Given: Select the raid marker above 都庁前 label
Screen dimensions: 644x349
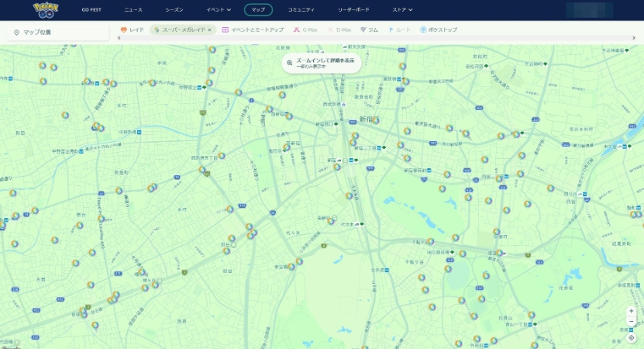Looking at the screenshot, I should (x=286, y=147).
